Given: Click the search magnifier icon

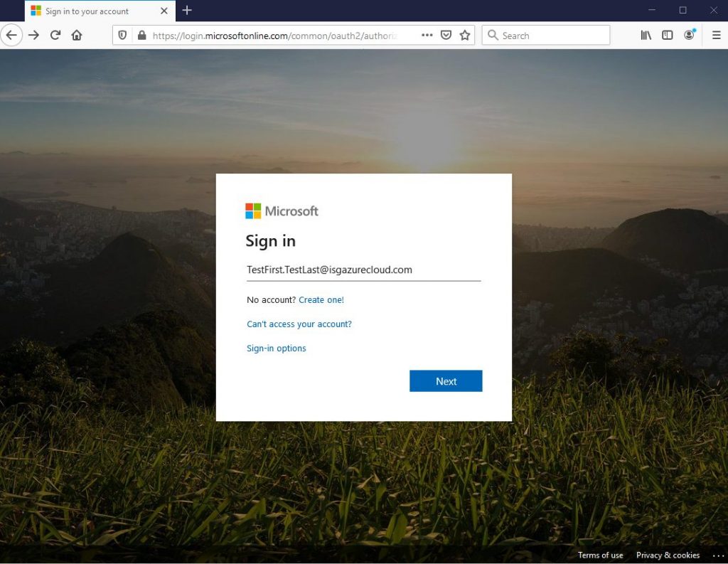Looking at the screenshot, I should coord(493,36).
